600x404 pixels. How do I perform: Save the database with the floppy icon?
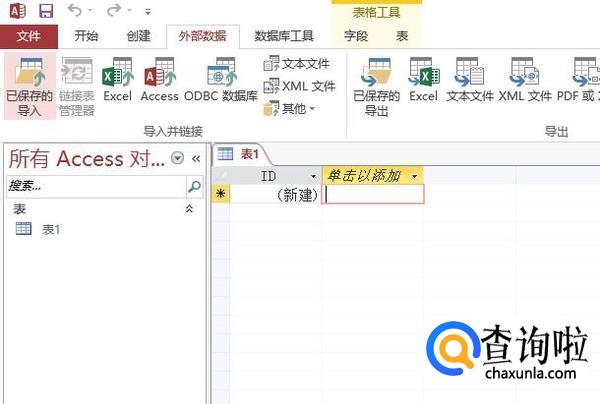coord(46,11)
